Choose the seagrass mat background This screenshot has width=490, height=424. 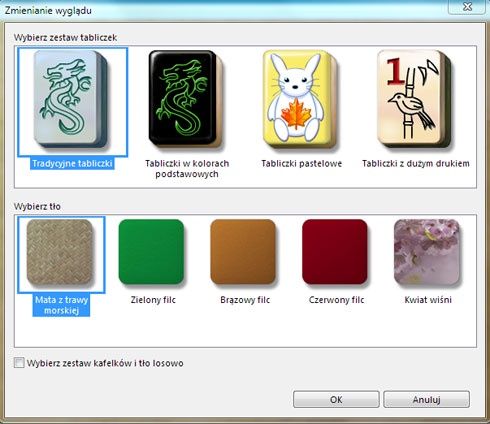[60, 253]
